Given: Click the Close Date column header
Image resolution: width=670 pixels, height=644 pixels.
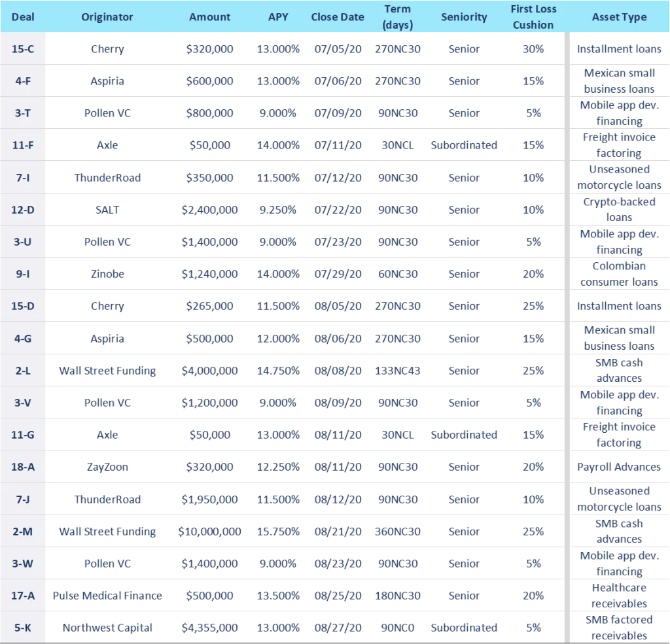Looking at the screenshot, I should tap(338, 17).
